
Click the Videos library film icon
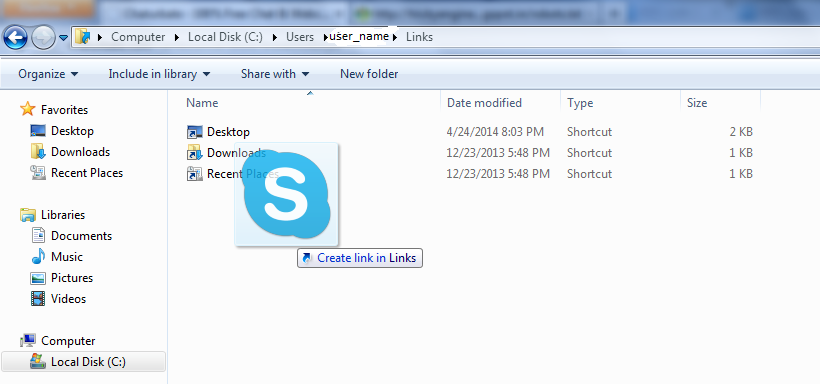tap(38, 299)
